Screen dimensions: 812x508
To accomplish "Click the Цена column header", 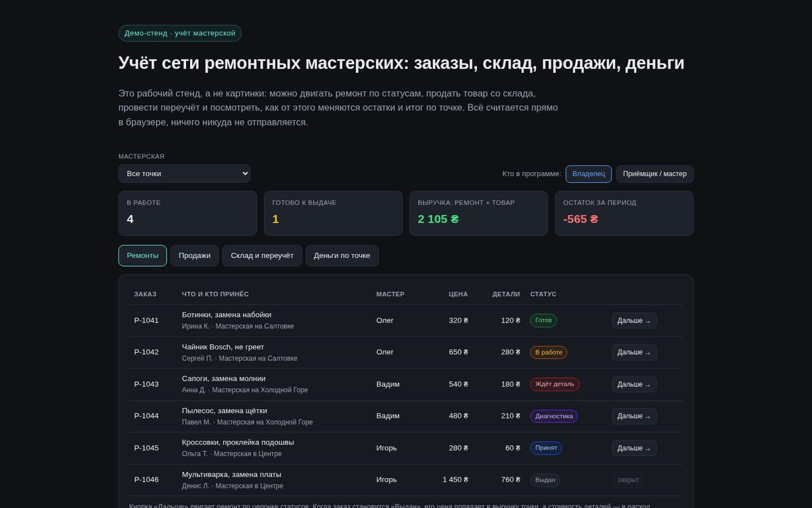I will click(458, 294).
